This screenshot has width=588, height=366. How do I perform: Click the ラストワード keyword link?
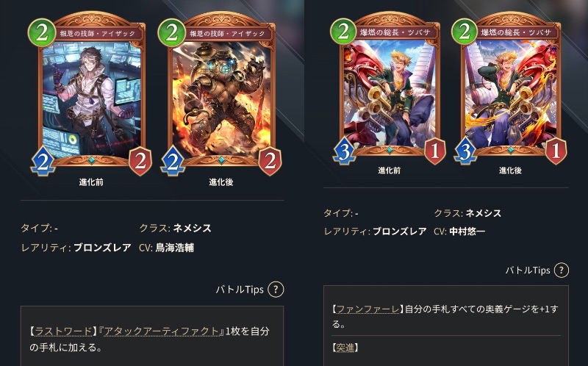(63, 331)
